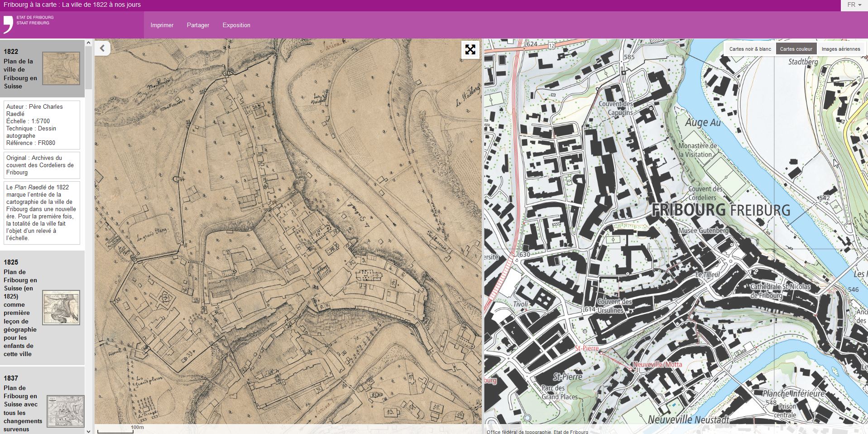The image size is (868, 434).
Task: Click the Partager menu item
Action: point(198,25)
